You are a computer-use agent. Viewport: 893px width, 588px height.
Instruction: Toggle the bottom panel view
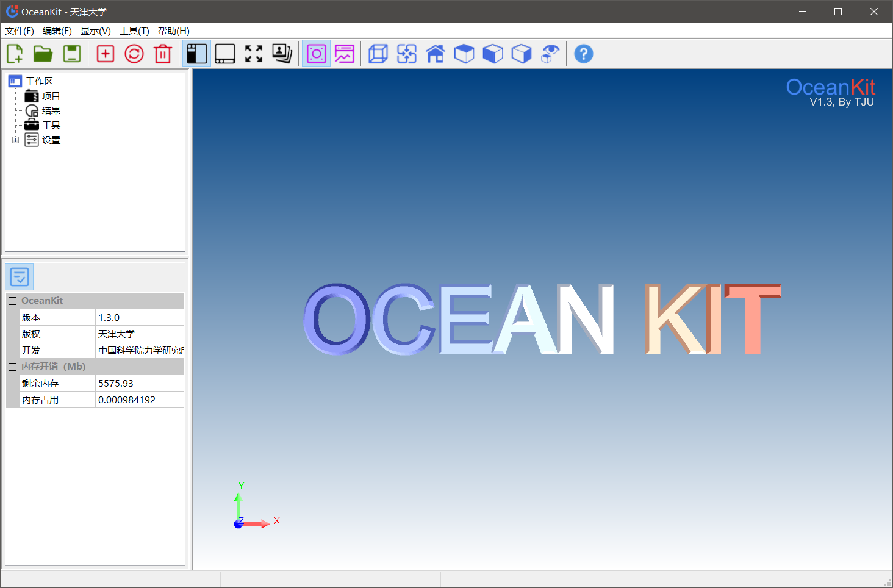click(225, 54)
